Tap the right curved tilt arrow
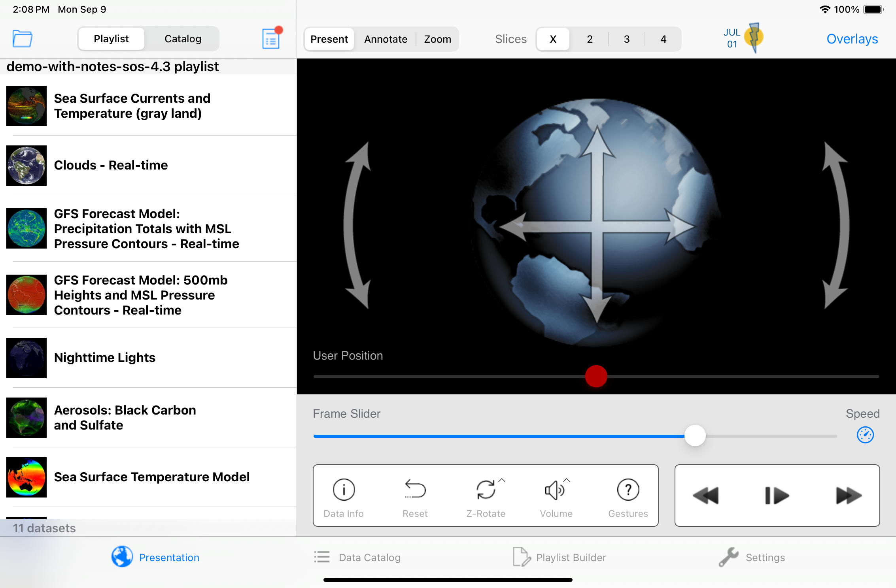The width and height of the screenshot is (896, 588). (835, 225)
